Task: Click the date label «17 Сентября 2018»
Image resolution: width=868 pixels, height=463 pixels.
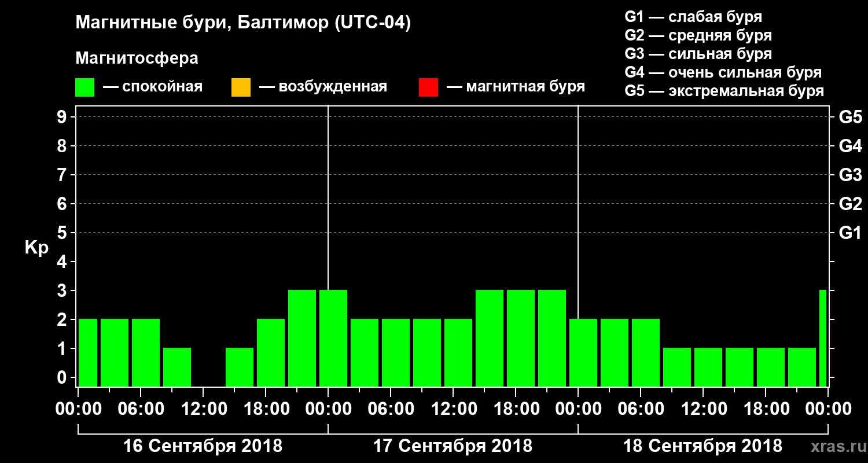Action: 453,446
